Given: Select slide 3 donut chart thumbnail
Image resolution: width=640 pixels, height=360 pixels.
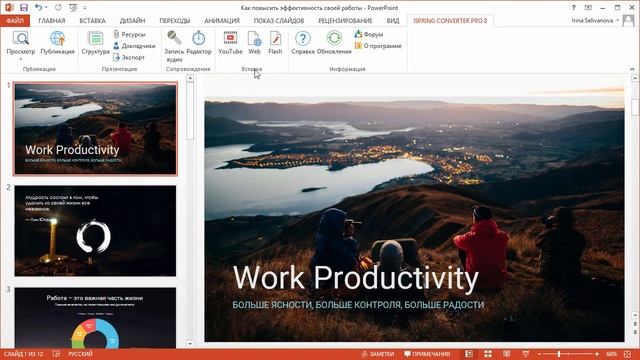Looking at the screenshot, I should (x=96, y=318).
